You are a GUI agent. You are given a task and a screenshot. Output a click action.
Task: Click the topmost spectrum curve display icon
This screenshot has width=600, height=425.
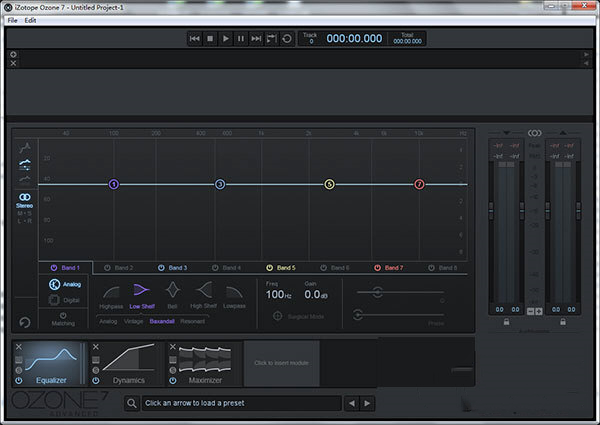(25, 148)
